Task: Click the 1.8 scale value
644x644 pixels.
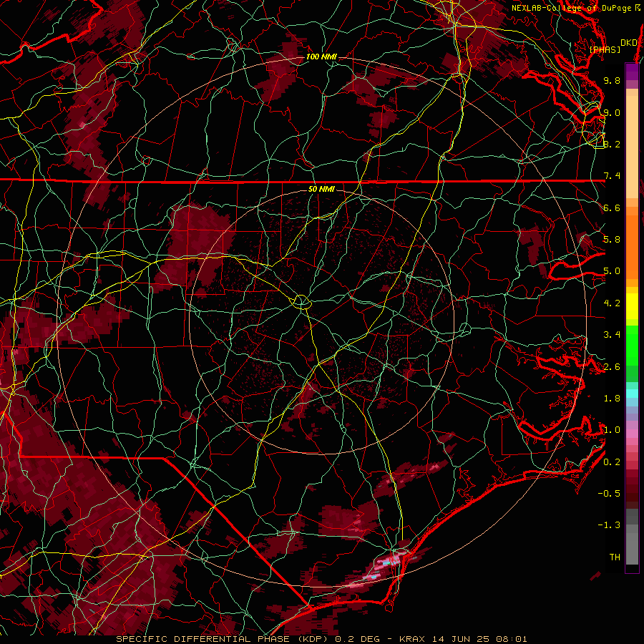Action: 612,399
